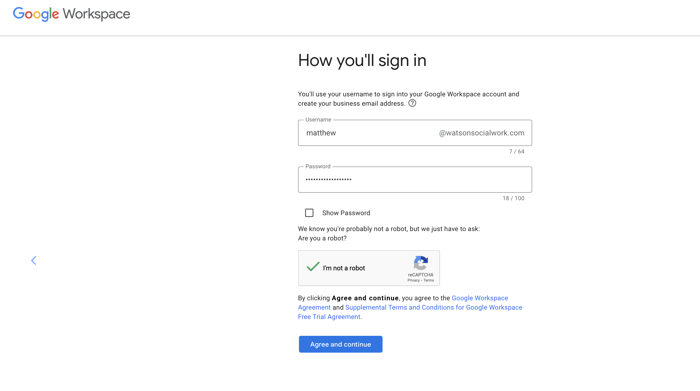Go back using the left chevron arrow
Image resolution: width=700 pixels, height=391 pixels.
[x=33, y=260]
